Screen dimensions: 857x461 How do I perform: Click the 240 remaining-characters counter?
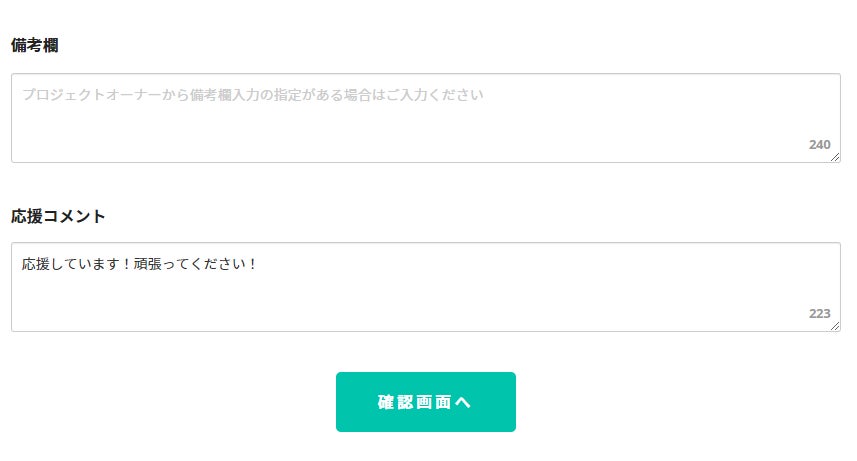click(x=819, y=145)
